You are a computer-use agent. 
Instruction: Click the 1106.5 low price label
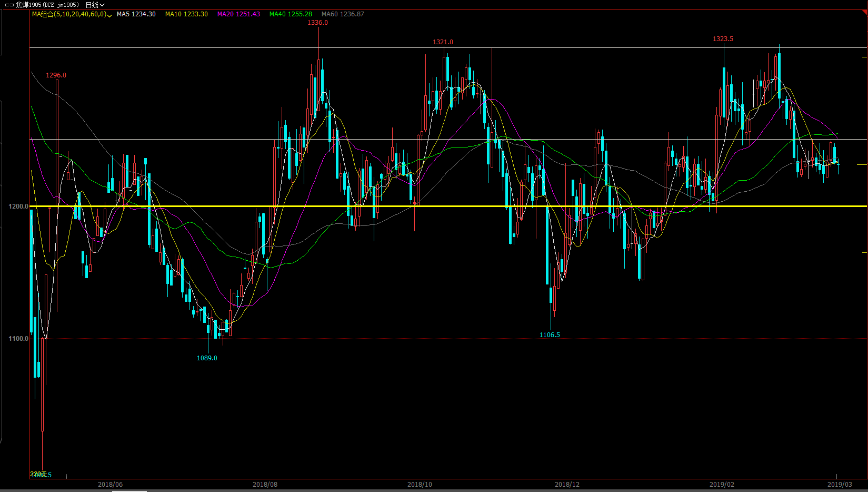550,335
